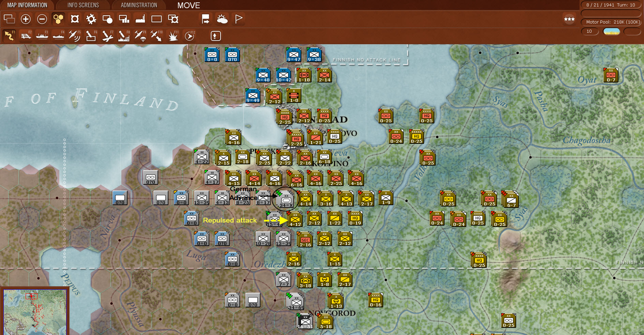Select the German unit labeled 7=7
This screenshot has height=335, width=644.
pyautogui.click(x=283, y=280)
